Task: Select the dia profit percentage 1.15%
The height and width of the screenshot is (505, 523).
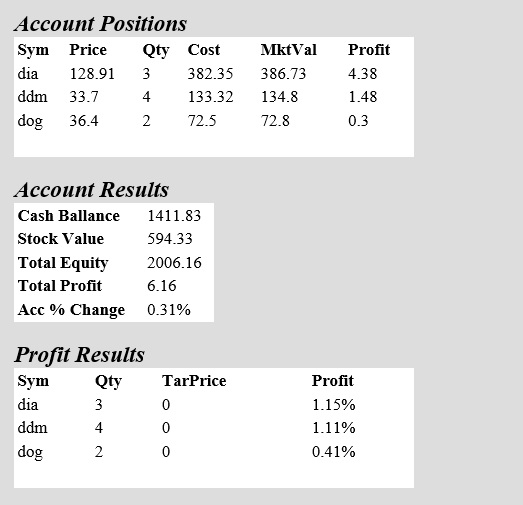Action: pos(334,405)
